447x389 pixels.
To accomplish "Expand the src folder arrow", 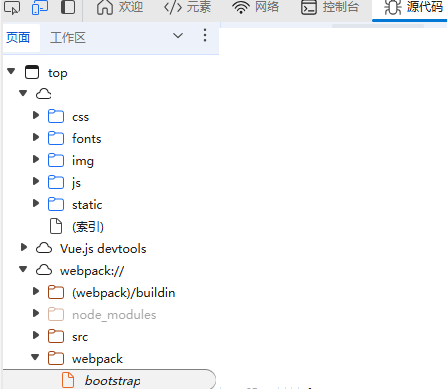I will [36, 335].
